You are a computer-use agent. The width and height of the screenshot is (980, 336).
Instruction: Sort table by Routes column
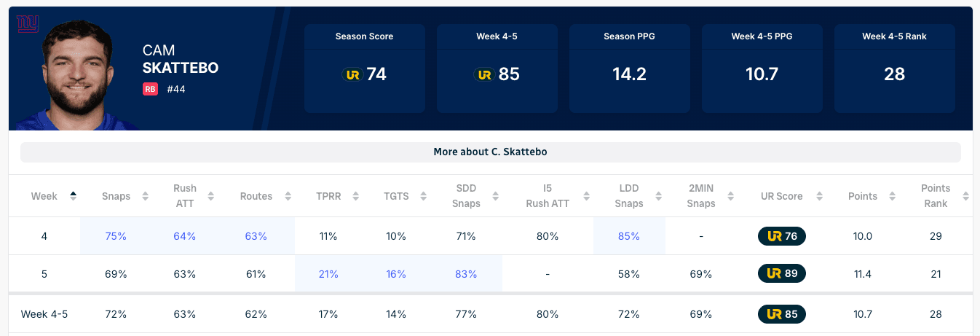256,196
